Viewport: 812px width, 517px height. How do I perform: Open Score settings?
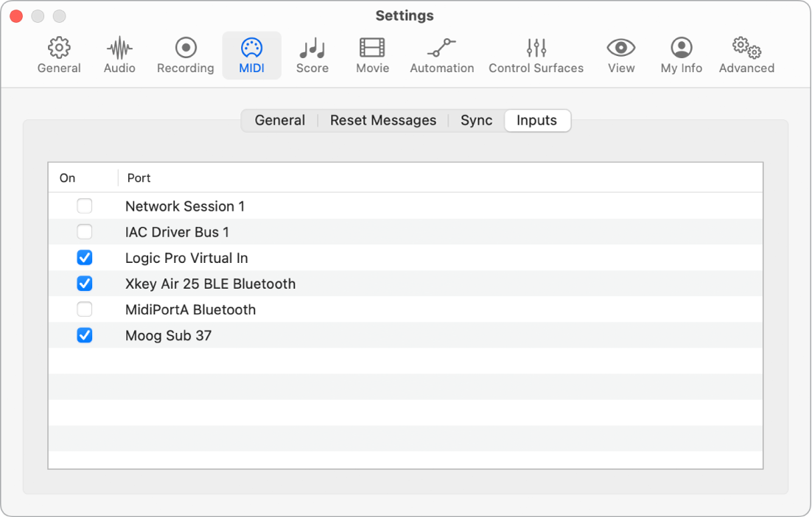click(312, 54)
